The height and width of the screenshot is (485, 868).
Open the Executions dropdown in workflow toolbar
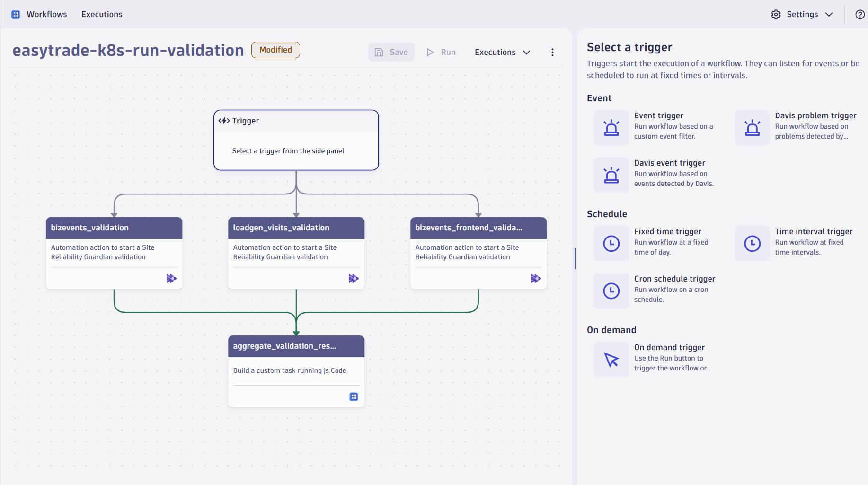point(502,52)
